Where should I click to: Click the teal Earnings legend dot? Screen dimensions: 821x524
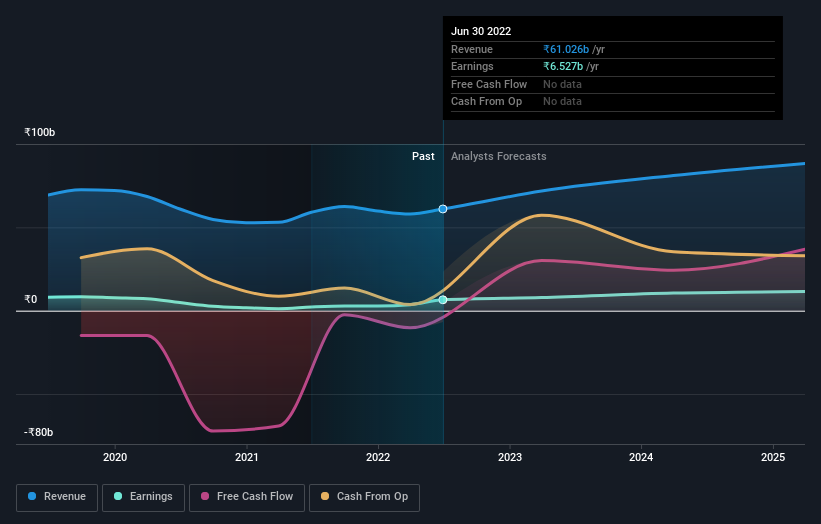tap(118, 496)
